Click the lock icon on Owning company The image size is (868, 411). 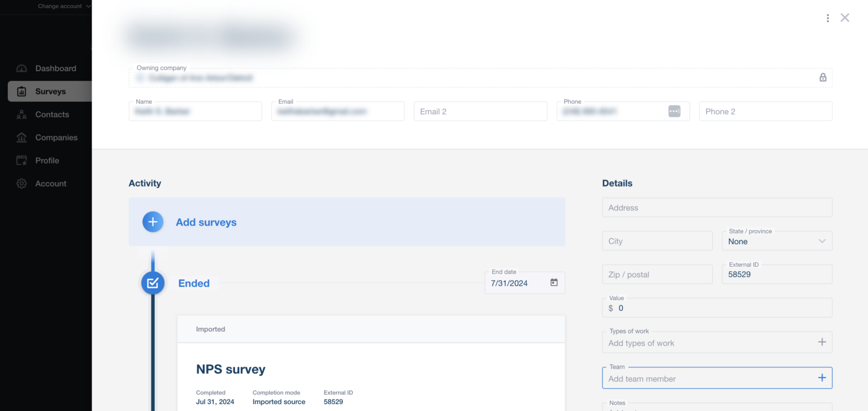coord(823,77)
